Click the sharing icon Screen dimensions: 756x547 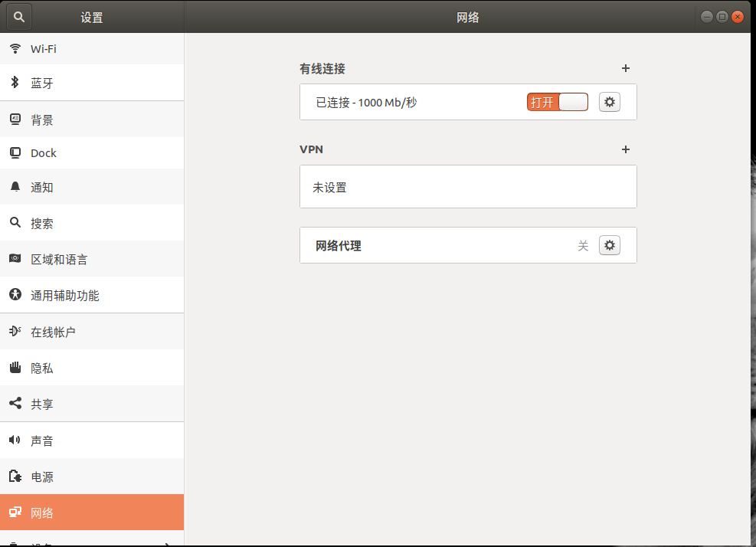click(x=15, y=403)
